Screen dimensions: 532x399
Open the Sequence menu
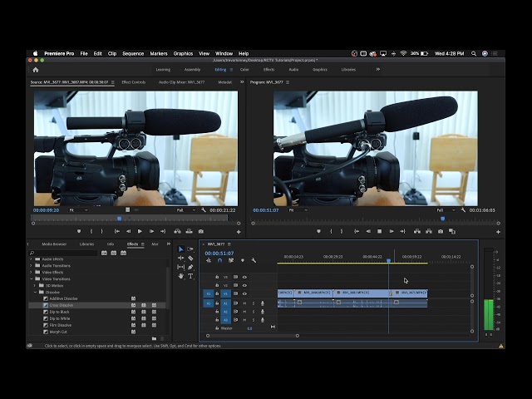[x=133, y=53]
